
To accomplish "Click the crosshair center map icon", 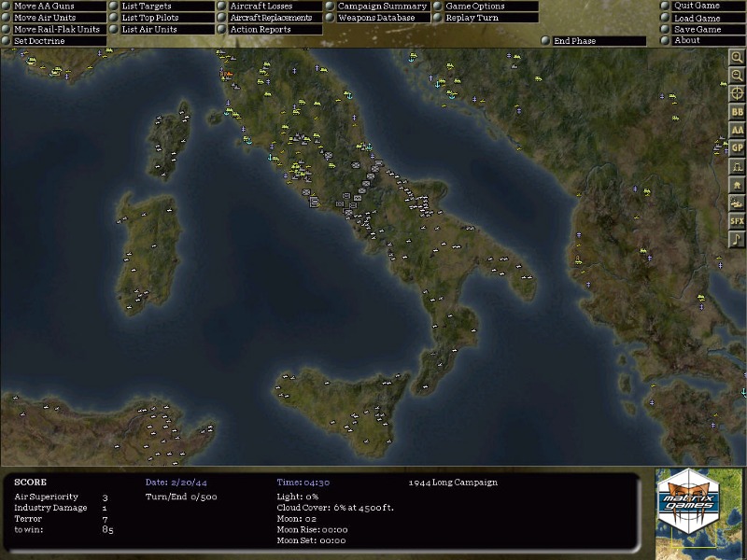I will click(737, 93).
